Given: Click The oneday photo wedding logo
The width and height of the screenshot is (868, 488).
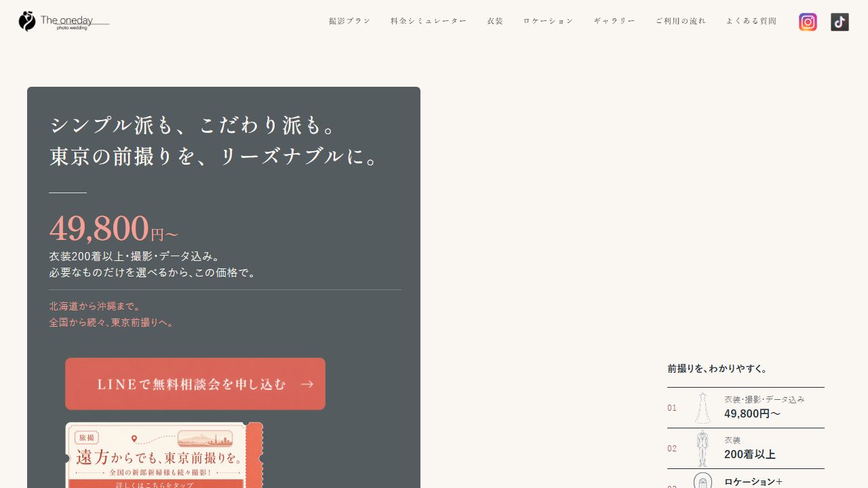Looking at the screenshot, I should (x=64, y=21).
